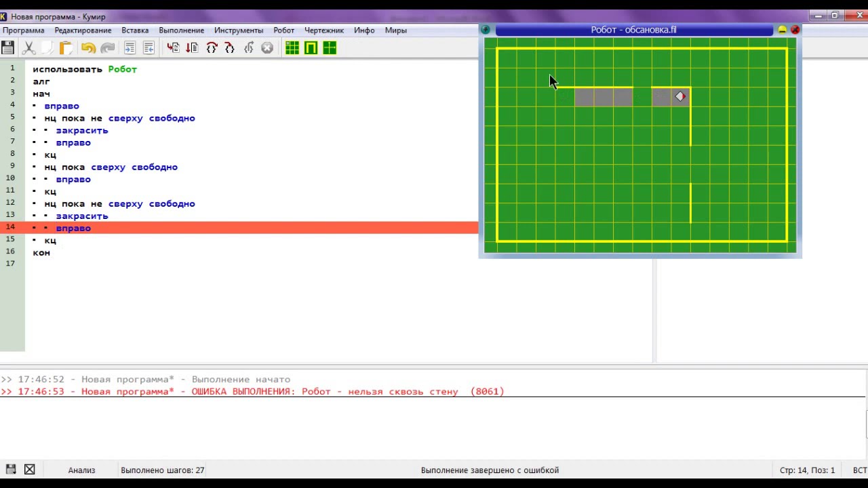The image size is (868, 488).
Task: Click 'нц пока не сверху свободно' line 5
Action: tap(119, 118)
